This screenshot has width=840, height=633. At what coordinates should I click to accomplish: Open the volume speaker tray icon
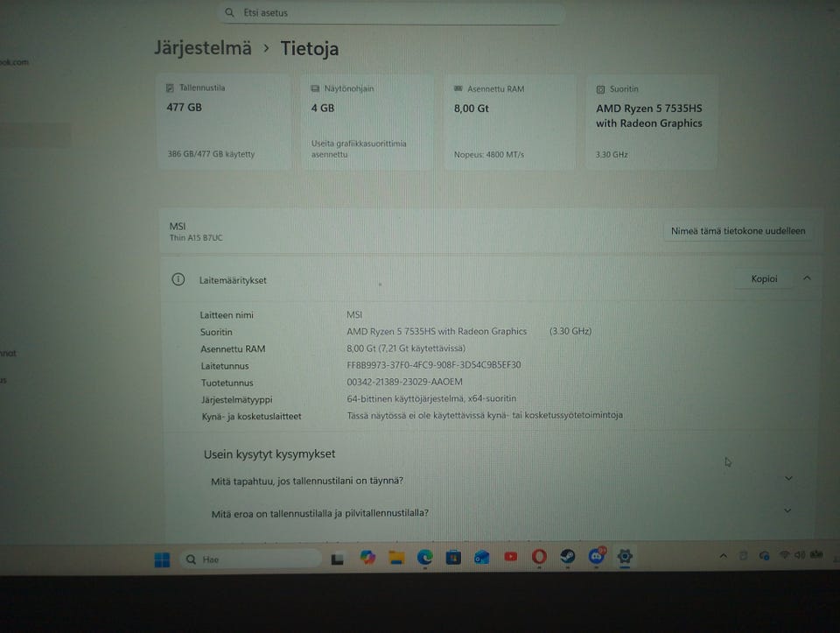[800, 555]
